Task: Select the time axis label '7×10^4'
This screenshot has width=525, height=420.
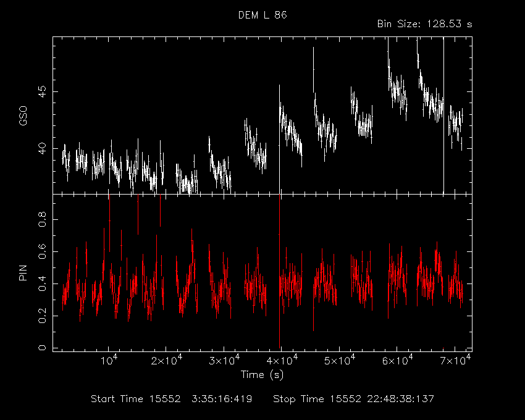Action: click(x=455, y=360)
